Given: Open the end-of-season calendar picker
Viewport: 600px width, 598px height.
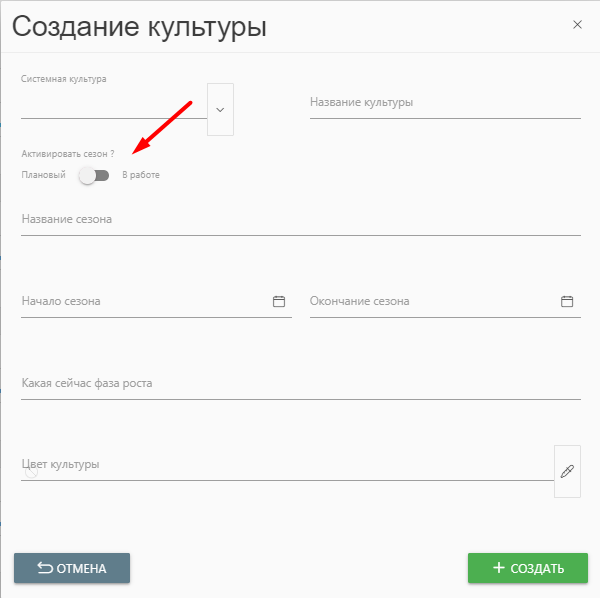Looking at the screenshot, I should click(567, 301).
